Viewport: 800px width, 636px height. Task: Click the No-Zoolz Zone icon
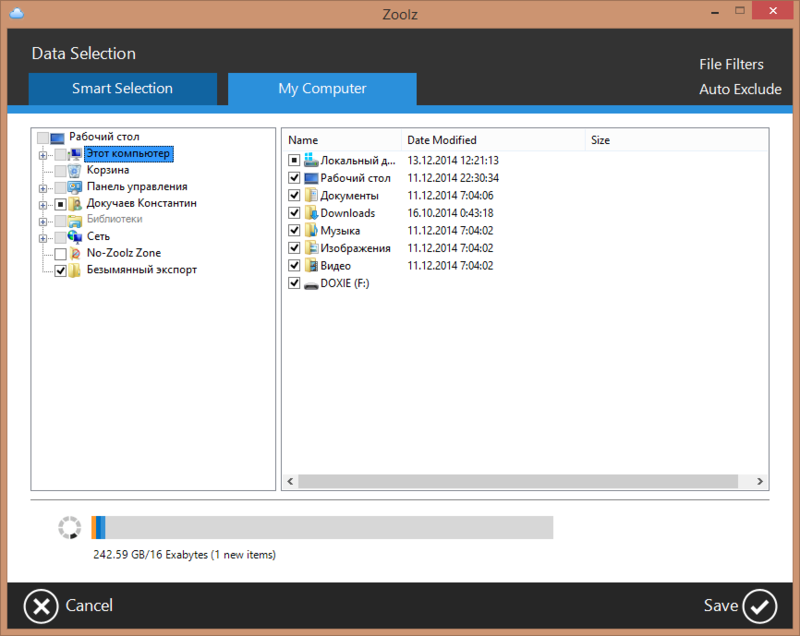point(75,253)
